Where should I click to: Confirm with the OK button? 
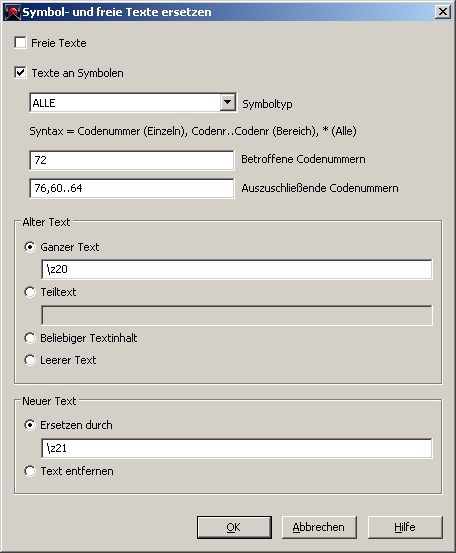tap(234, 527)
